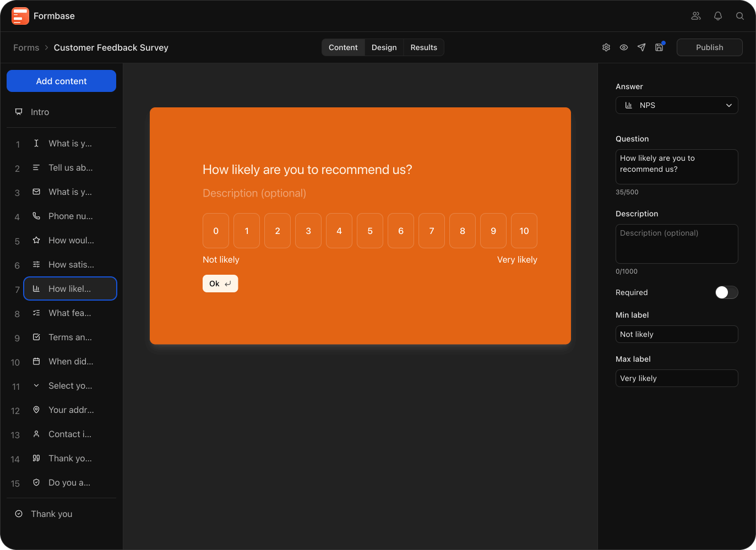756x550 pixels.
Task: Preview the form with eye icon
Action: [x=624, y=47]
